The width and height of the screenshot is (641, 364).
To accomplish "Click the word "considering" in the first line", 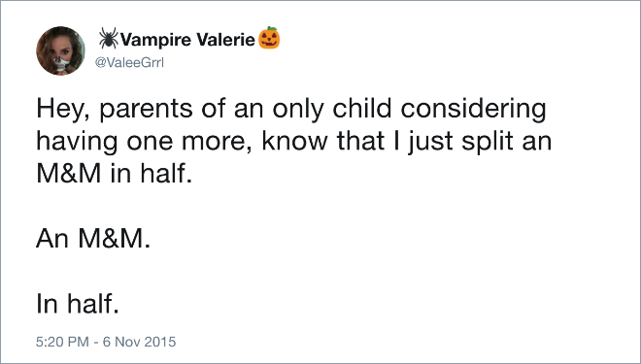I will pos(473,109).
